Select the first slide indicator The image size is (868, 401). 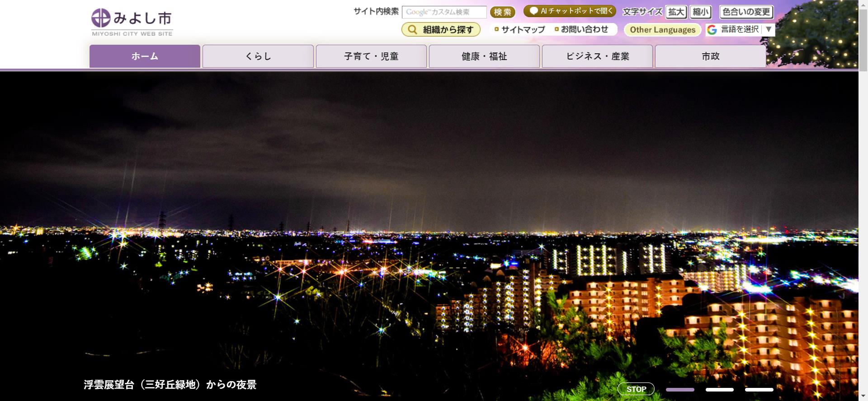click(679, 389)
